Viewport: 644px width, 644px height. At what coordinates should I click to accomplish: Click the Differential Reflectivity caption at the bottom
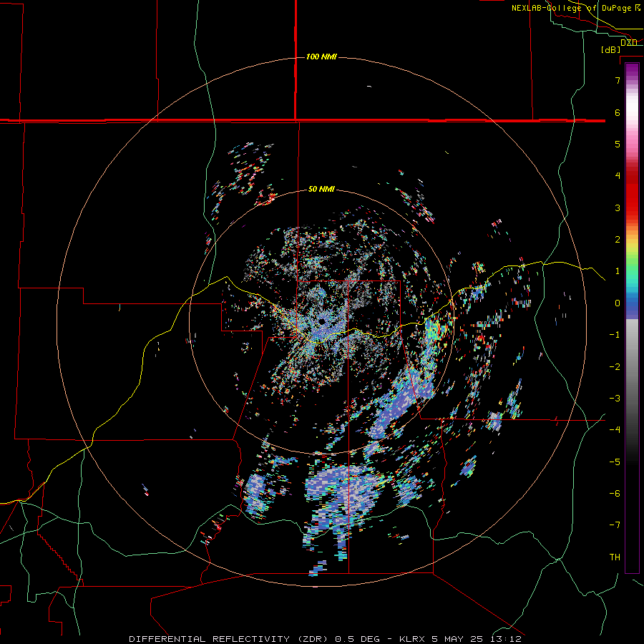click(326, 639)
